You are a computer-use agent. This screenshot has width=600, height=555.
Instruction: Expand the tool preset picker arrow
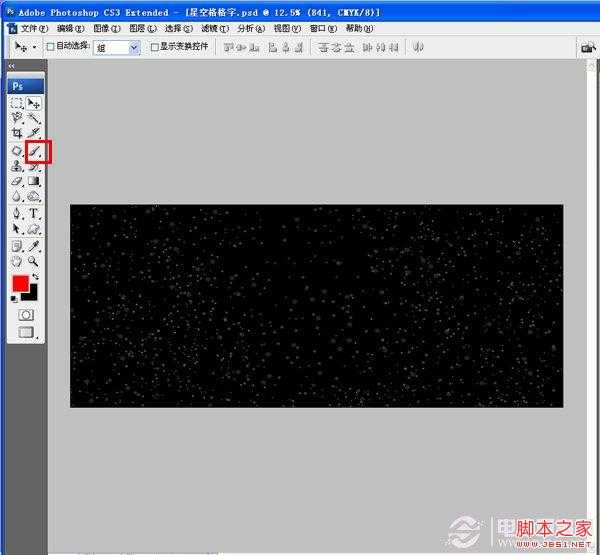[35, 47]
